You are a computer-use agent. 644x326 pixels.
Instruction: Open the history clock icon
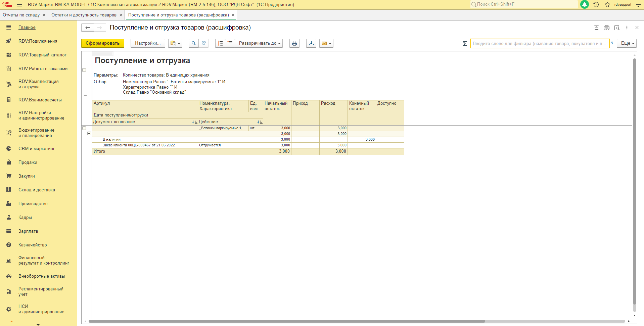click(x=596, y=5)
